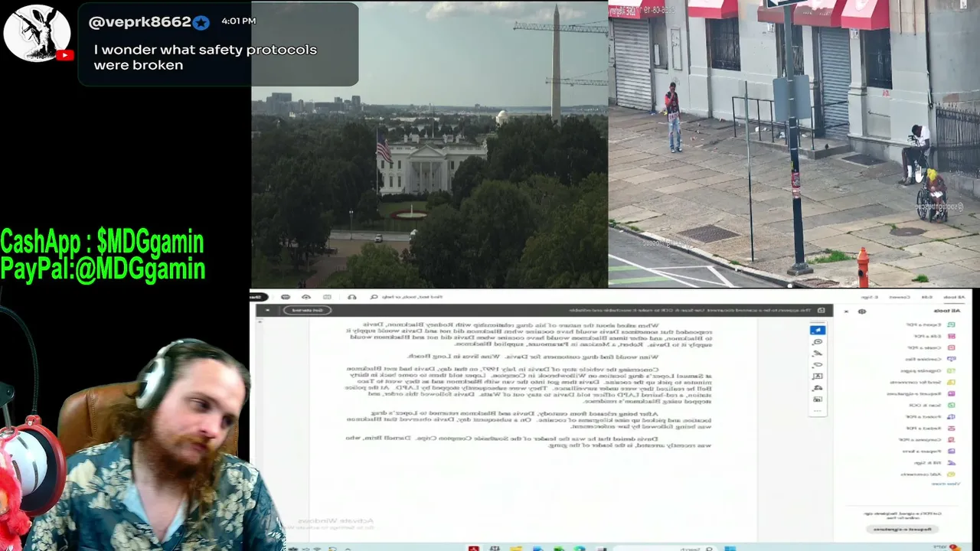The image size is (980, 551).
Task: Pick the text box tool in quick toolbar
Action: coord(817,377)
